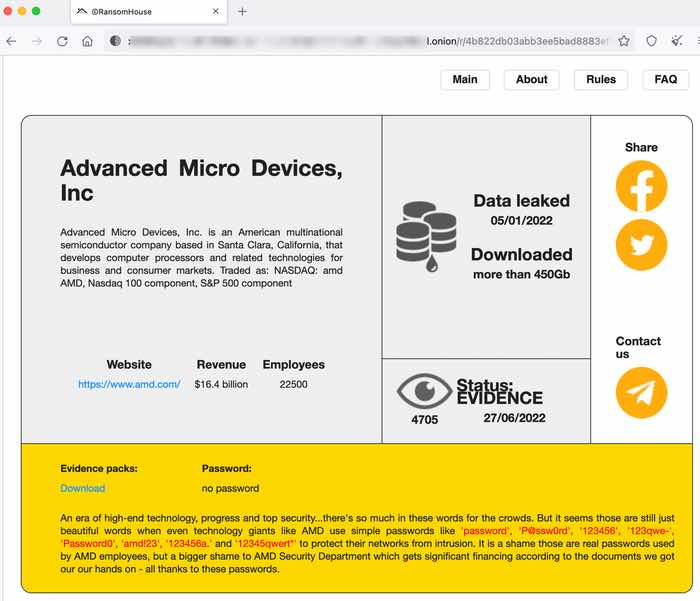Share the page via the Facebook icon
This screenshot has width=700, height=601.
641,186
